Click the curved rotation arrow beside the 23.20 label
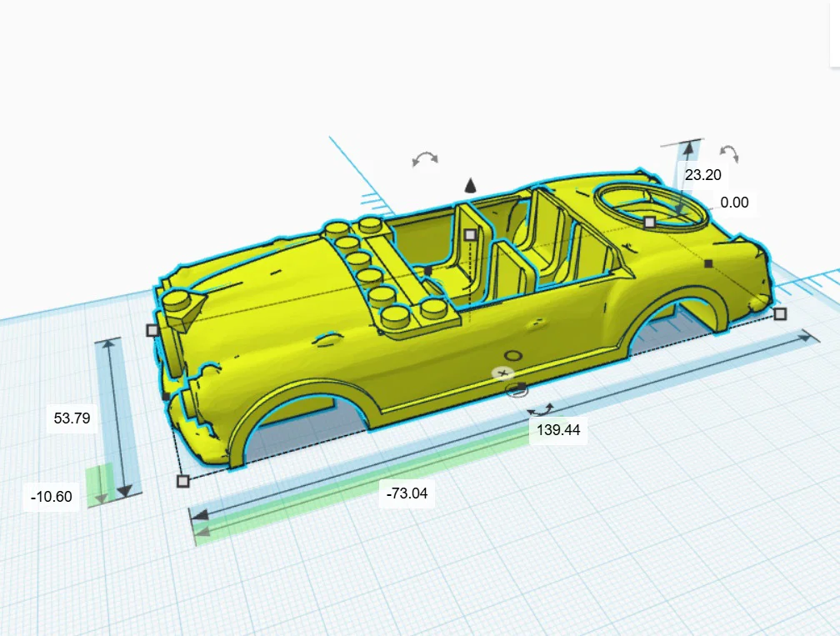The width and height of the screenshot is (840, 636). pos(729,153)
